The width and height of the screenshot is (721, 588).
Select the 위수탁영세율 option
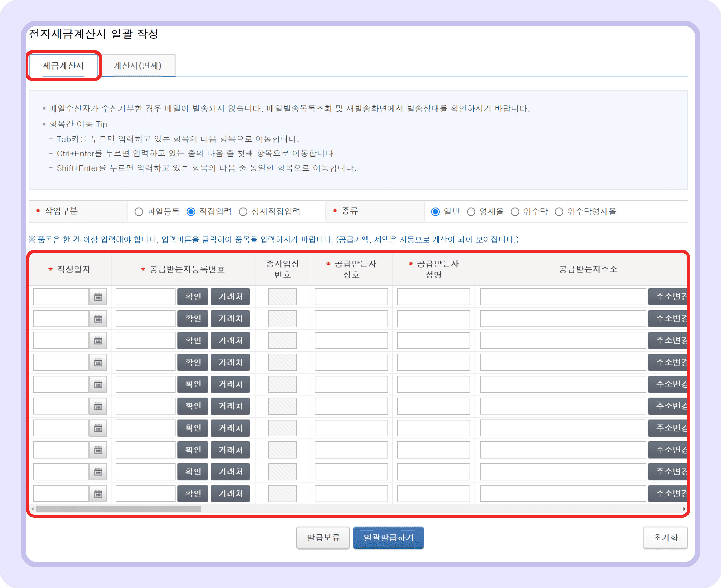pos(559,211)
